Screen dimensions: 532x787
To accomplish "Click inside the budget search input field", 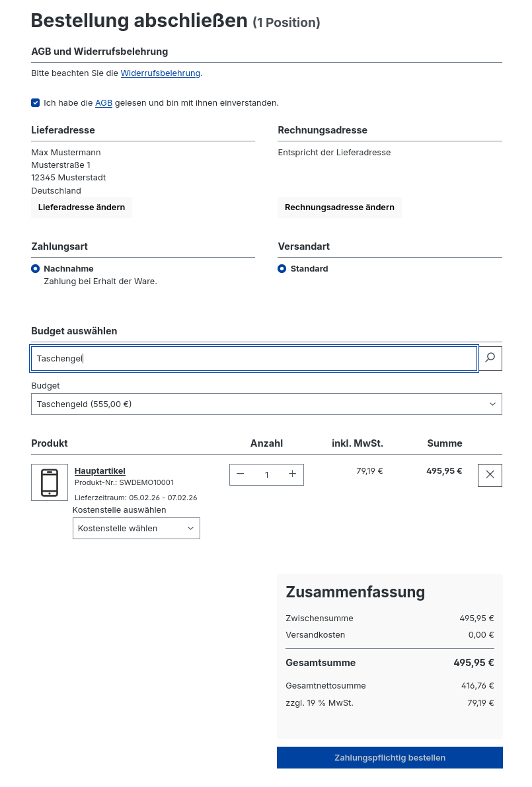I will (x=198, y=358).
